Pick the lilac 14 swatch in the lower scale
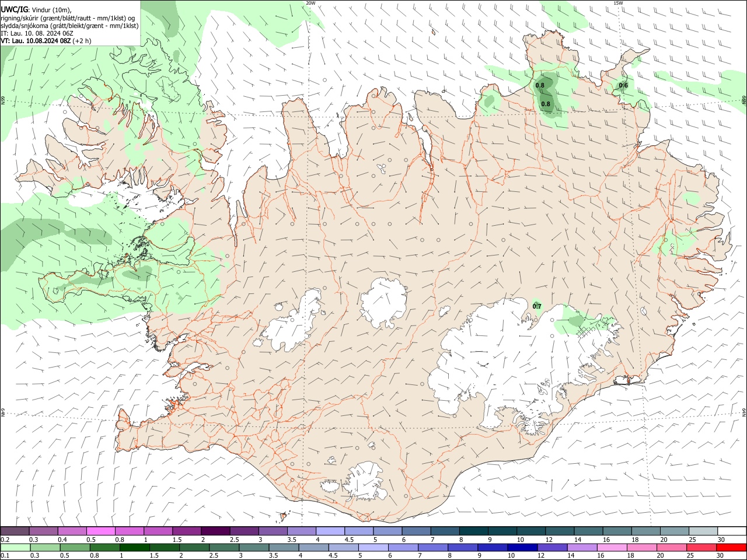The height and width of the screenshot is (560, 747). (582, 548)
